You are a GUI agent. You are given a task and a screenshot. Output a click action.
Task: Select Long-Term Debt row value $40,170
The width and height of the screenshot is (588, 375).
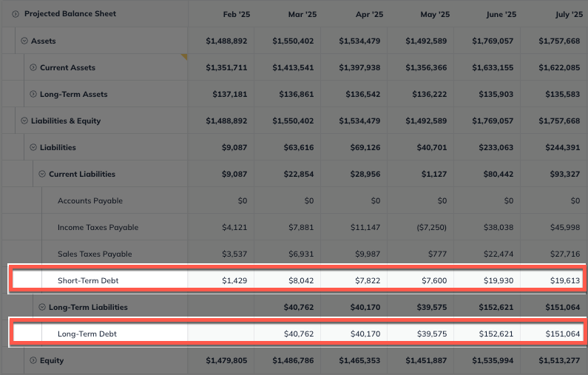pos(365,334)
